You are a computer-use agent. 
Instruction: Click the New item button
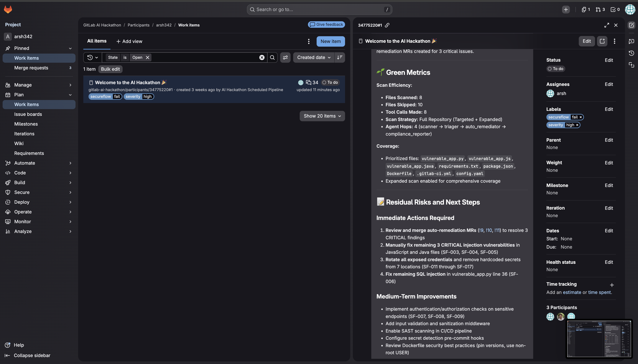tap(330, 41)
